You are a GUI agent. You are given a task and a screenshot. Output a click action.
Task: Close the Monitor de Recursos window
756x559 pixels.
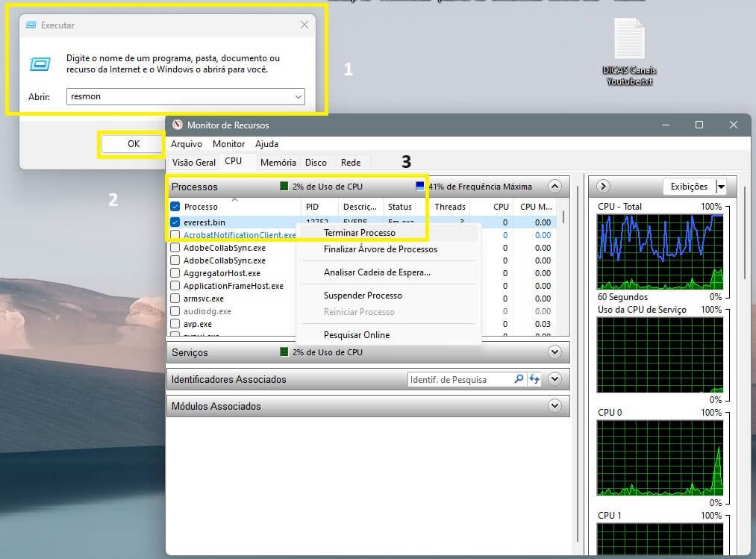[x=734, y=125]
